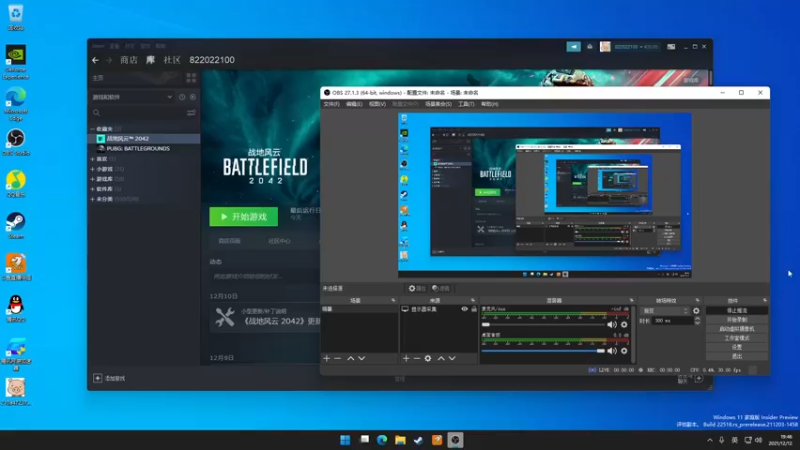Toggle the lock on 显示器采集 source
Image resolution: width=800 pixels, height=450 pixels.
474,309
